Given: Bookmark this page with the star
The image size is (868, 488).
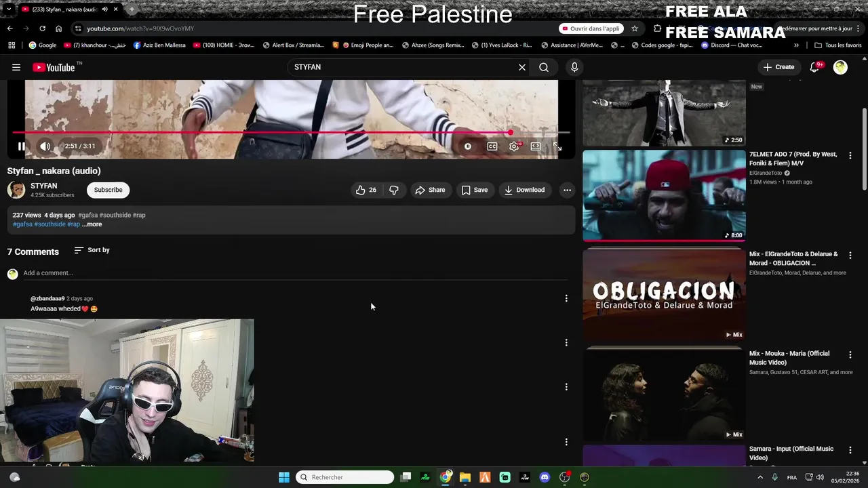Looking at the screenshot, I should [635, 28].
